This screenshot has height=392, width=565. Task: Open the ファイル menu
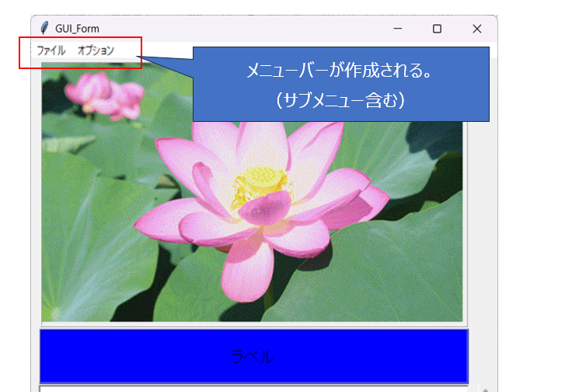click(51, 50)
